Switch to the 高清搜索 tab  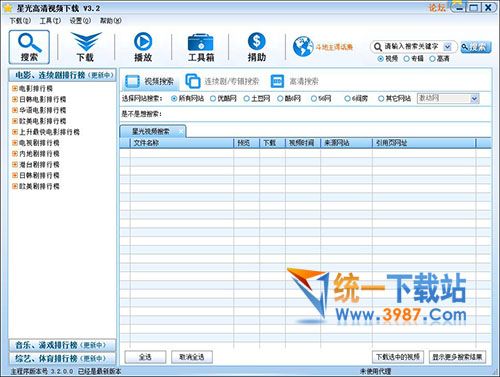[x=295, y=82]
